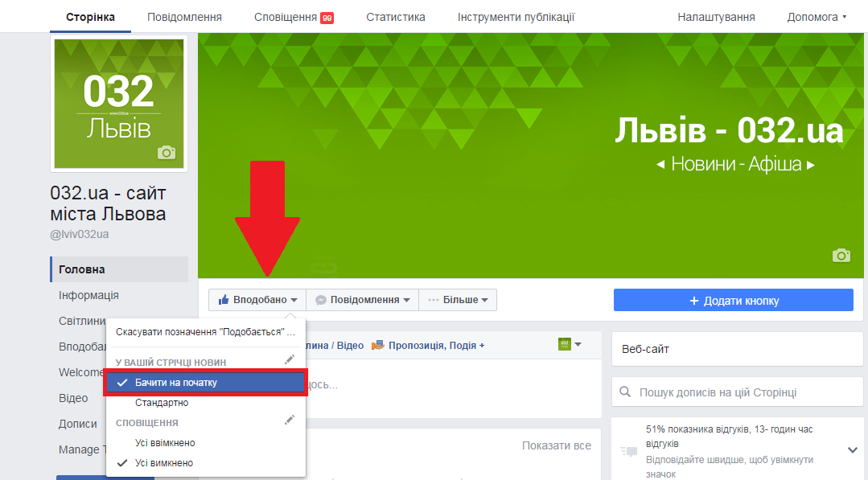Screen dimensions: 868x480
Task: Choose Усі ввімкнено notifications option
Action: coord(165,443)
